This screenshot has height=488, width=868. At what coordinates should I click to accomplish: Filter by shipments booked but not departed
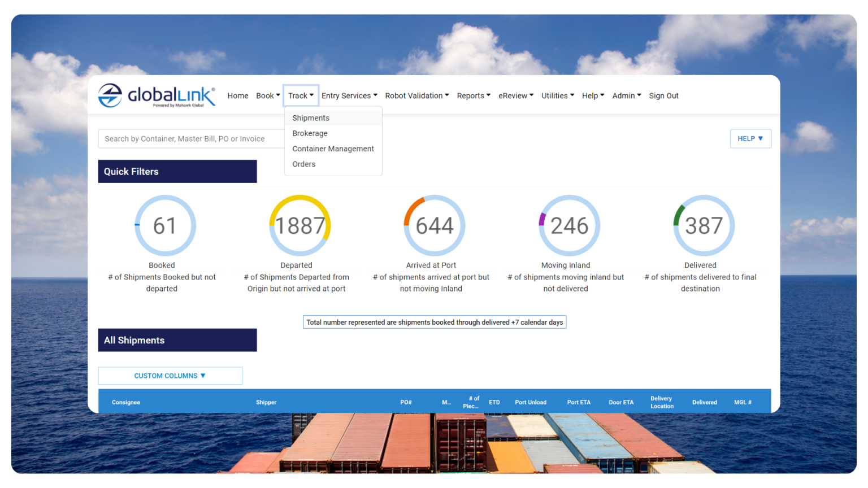point(164,225)
